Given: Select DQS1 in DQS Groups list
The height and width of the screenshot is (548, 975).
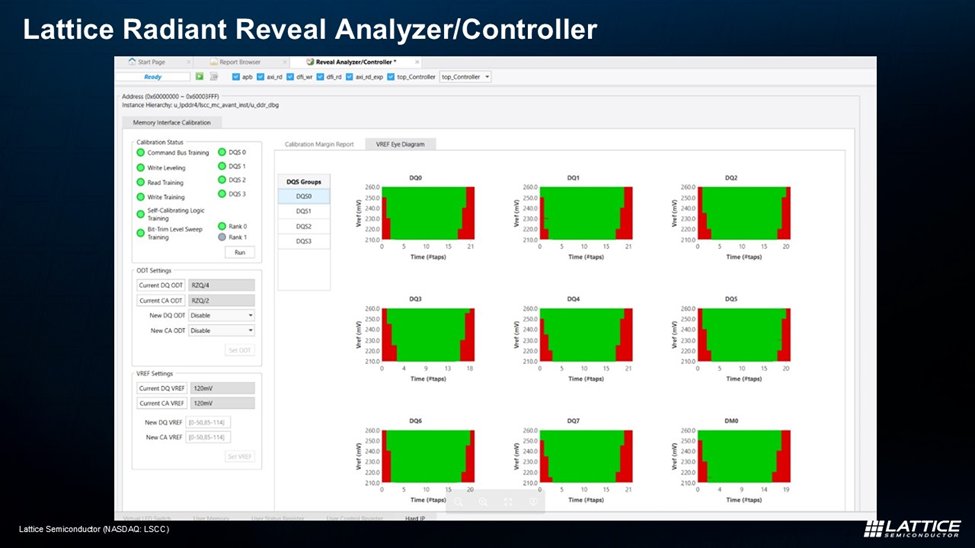Looking at the screenshot, I should pyautogui.click(x=303, y=212).
